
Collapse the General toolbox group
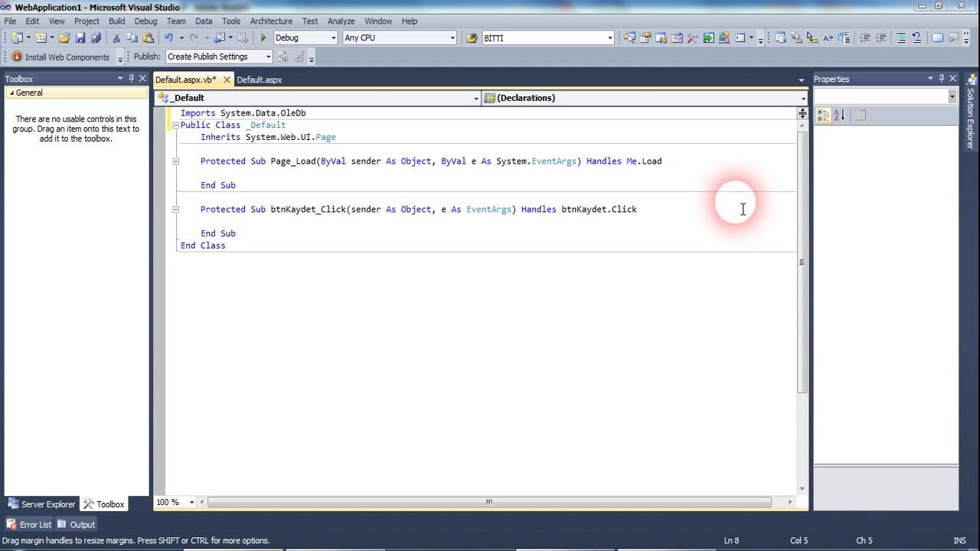(11, 93)
